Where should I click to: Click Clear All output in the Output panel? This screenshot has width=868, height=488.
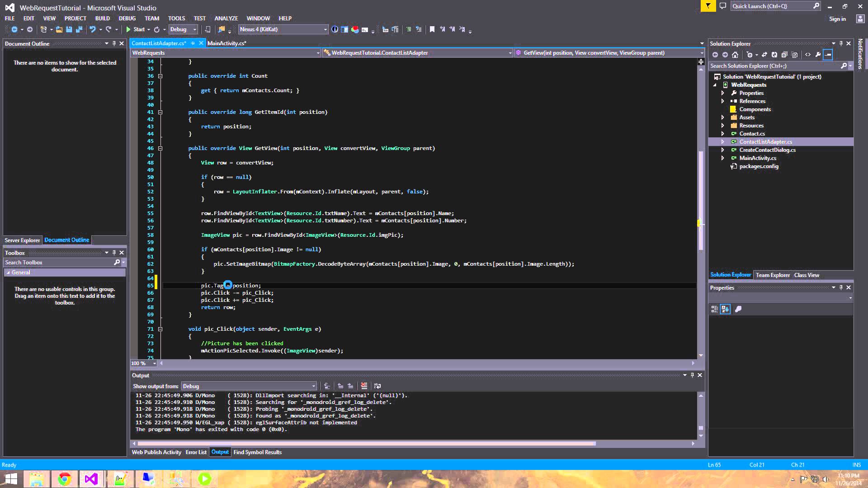[x=364, y=385]
